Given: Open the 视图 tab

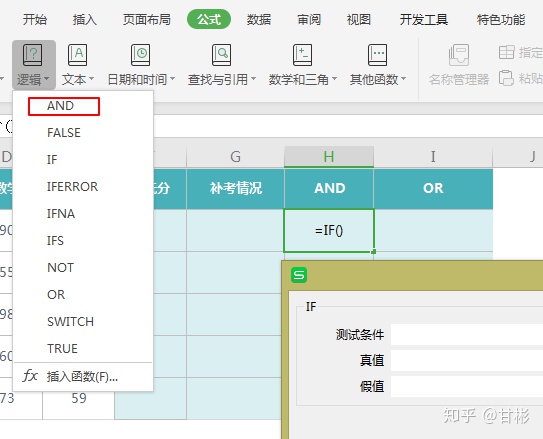Looking at the screenshot, I should click(359, 19).
